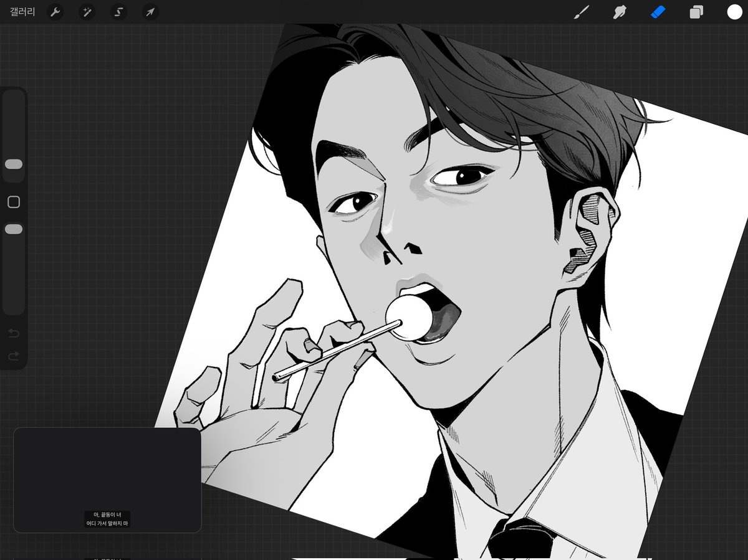The width and height of the screenshot is (748, 560).
Task: Activate the Selection S-shaped tool
Action: coord(118,12)
